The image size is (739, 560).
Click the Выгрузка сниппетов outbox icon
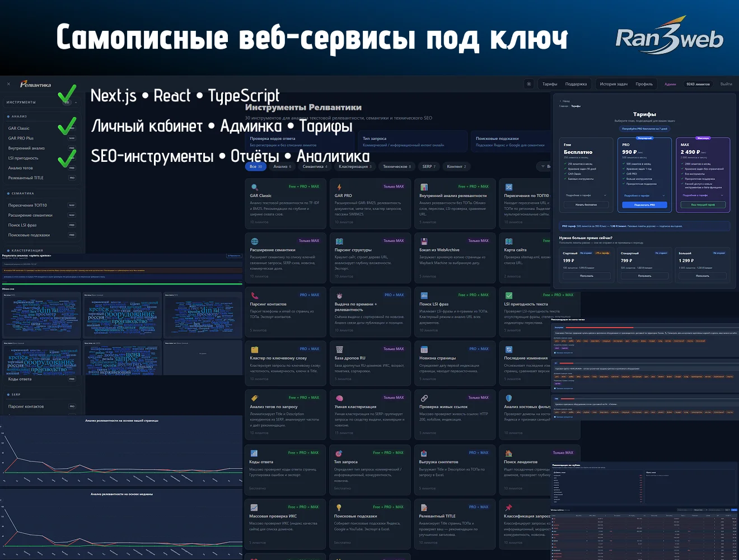click(424, 453)
